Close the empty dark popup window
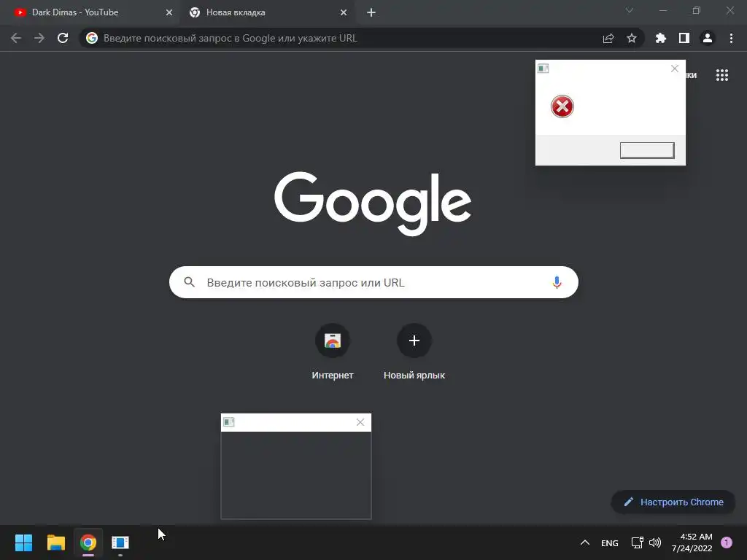Viewport: 747px width, 560px height. tap(360, 422)
